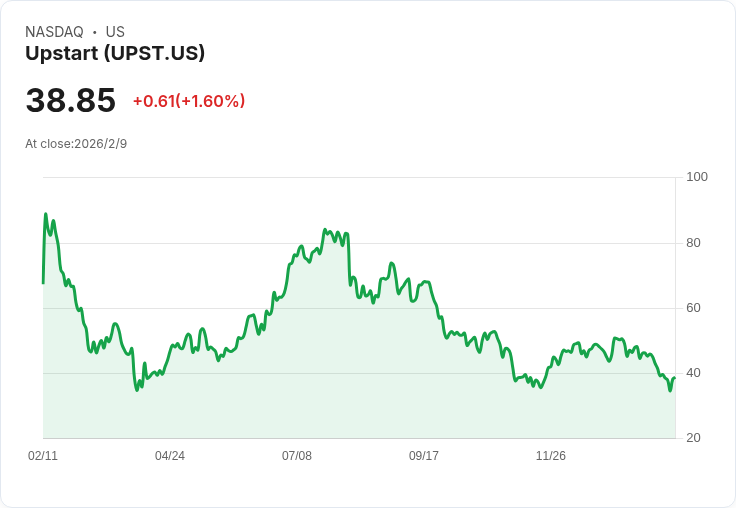Click the February peak on the price line
Screen dimensions: 736x508
tap(45, 214)
